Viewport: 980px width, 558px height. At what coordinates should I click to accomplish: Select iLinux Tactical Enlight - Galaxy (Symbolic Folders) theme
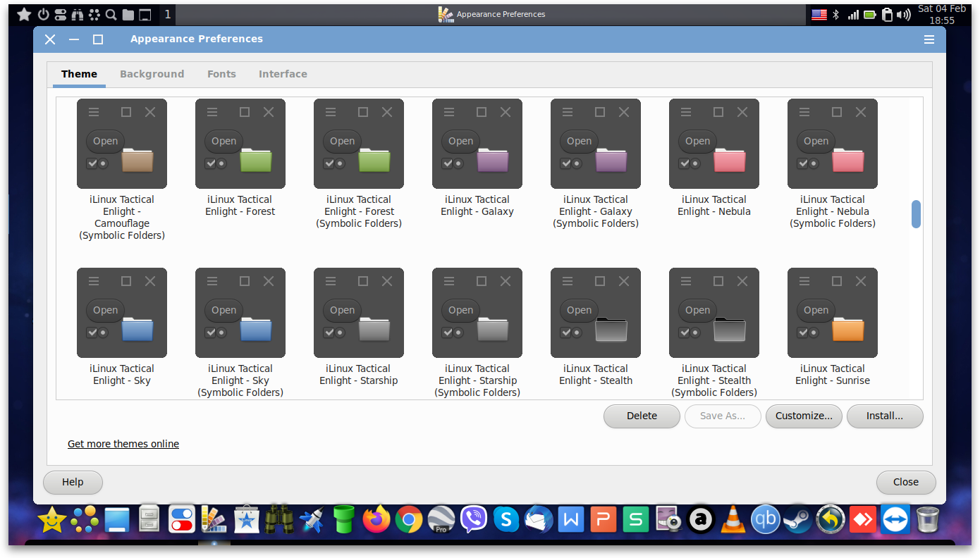596,164
